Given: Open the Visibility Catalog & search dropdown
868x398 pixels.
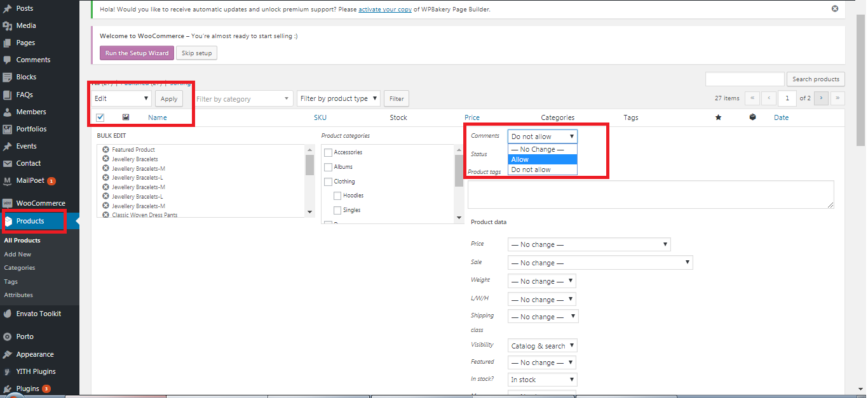Looking at the screenshot, I should [x=543, y=346].
